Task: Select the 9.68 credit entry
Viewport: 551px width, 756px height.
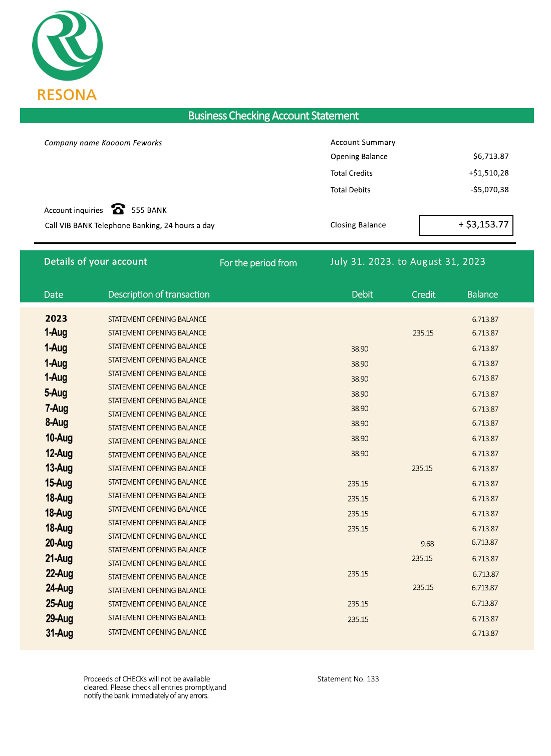Action: 427,544
